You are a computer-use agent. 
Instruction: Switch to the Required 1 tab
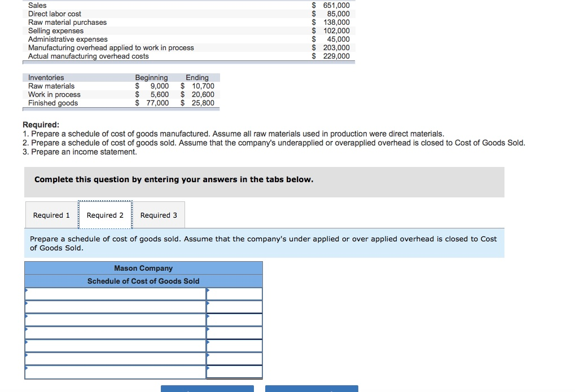coord(51,215)
